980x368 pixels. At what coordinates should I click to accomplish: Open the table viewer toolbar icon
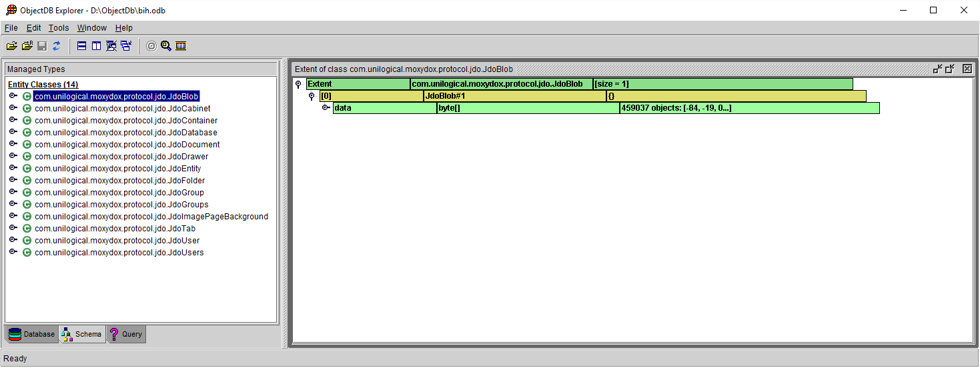(181, 46)
